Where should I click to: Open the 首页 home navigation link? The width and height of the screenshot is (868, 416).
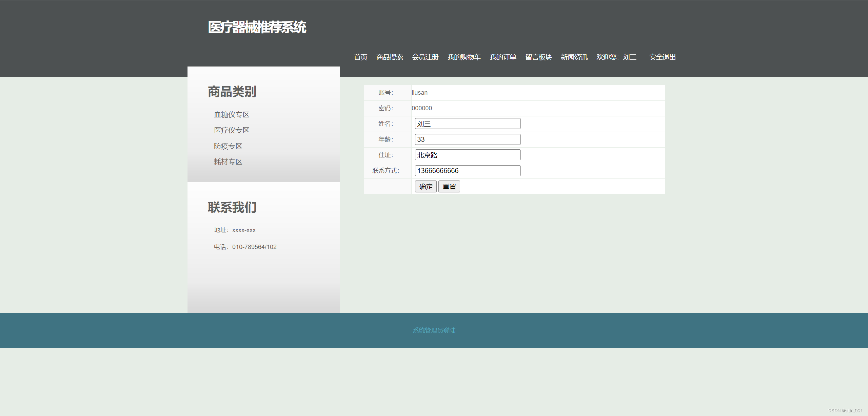click(x=360, y=57)
